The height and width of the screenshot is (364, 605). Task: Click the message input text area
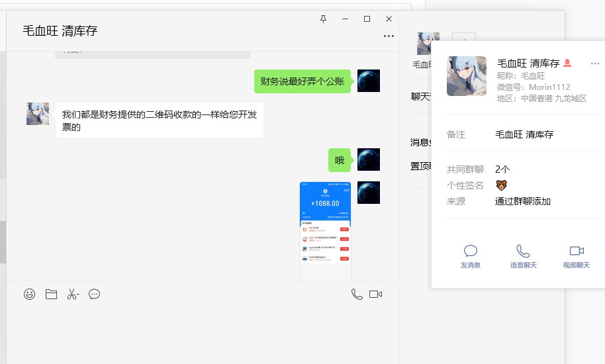coord(203,334)
